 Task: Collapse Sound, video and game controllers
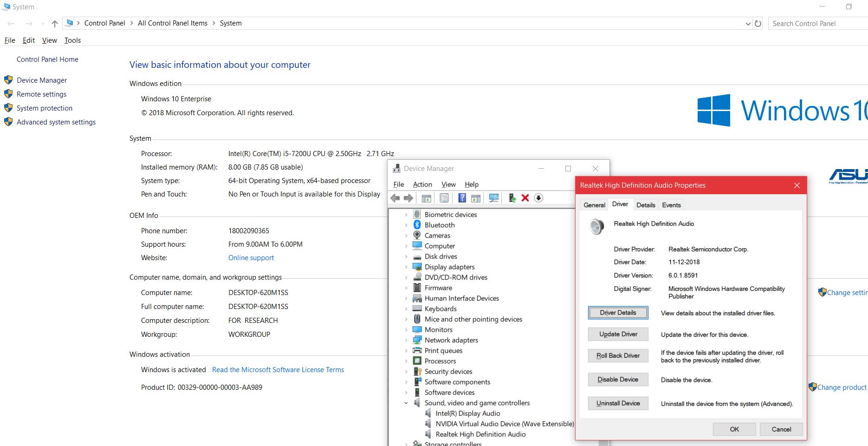click(406, 403)
